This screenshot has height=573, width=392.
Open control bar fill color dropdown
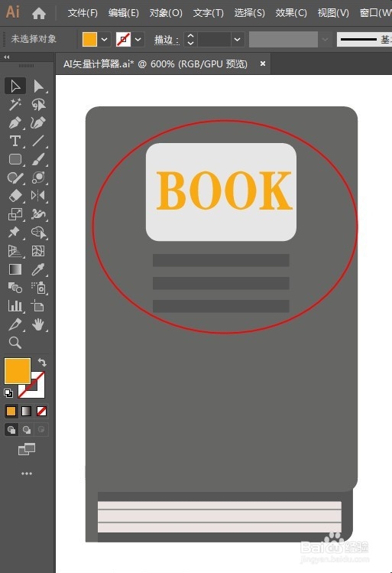click(x=105, y=39)
